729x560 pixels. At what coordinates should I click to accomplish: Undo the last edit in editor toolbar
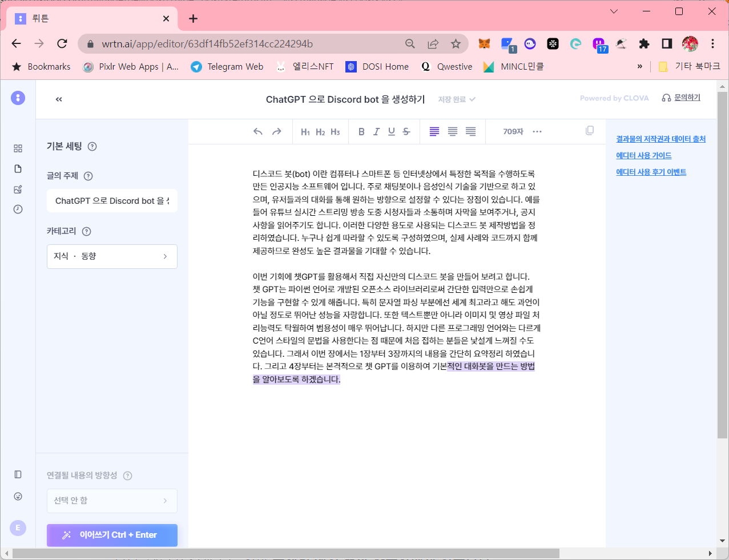click(x=258, y=131)
